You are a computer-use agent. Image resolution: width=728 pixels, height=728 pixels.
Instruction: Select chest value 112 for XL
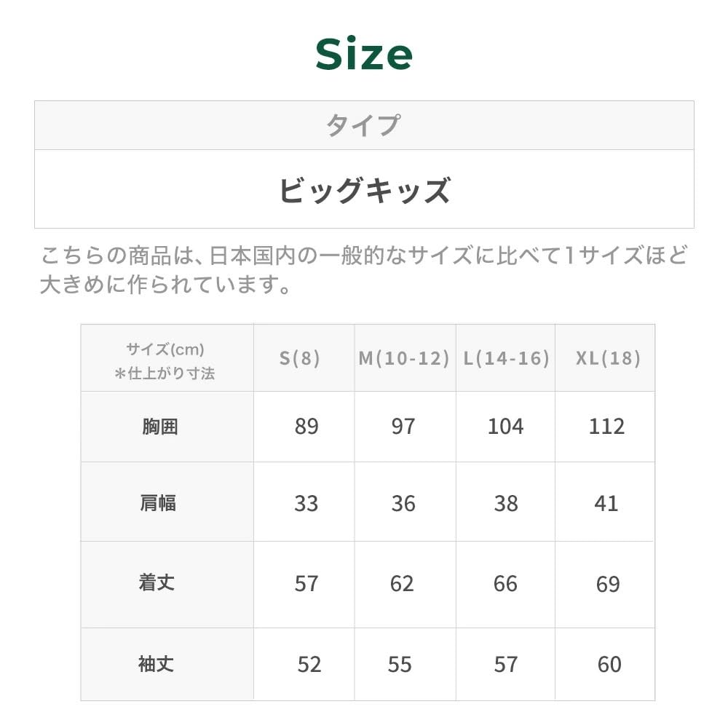click(606, 427)
